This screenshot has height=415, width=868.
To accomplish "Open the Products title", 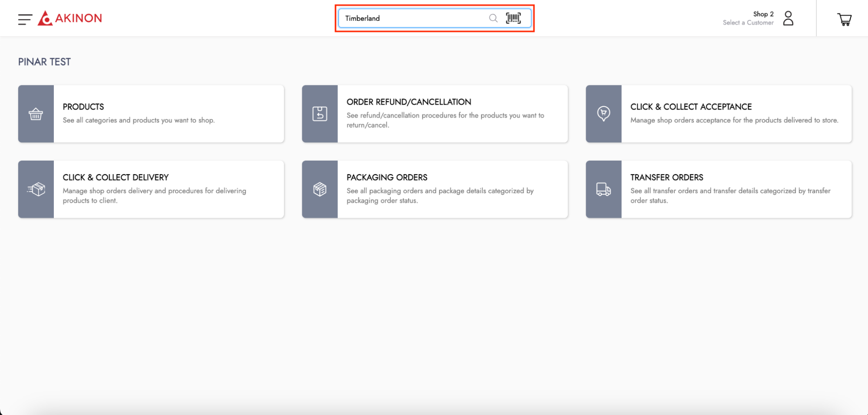I will [83, 107].
